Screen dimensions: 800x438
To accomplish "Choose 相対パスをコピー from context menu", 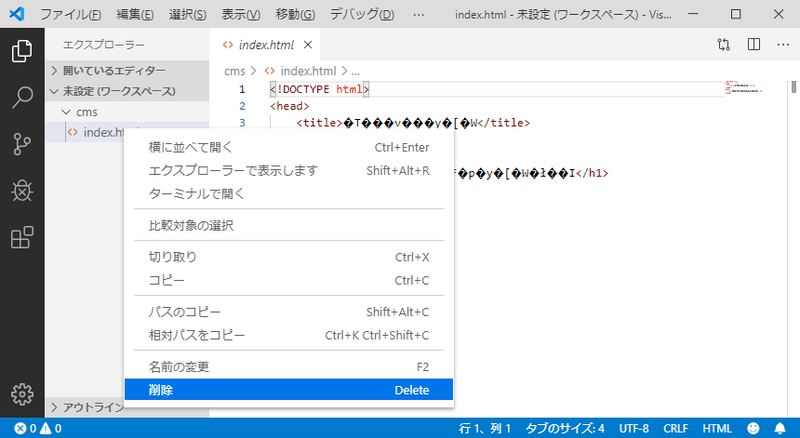I will click(289, 335).
